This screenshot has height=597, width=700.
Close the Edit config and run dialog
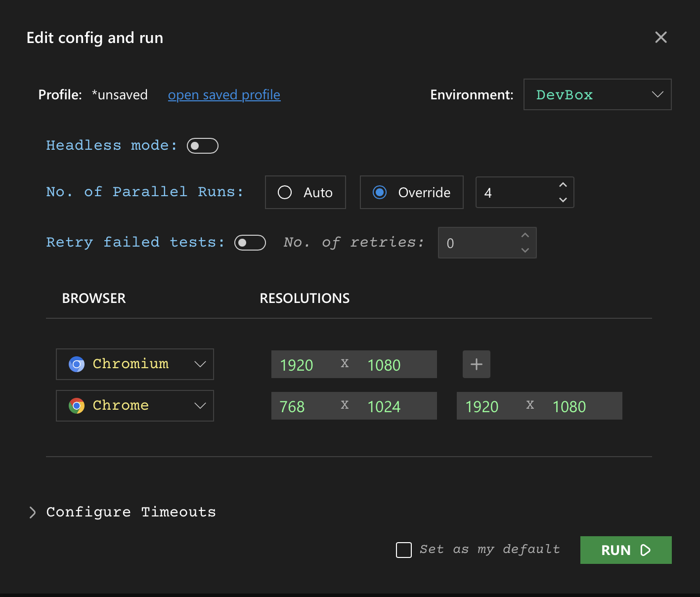click(x=660, y=38)
